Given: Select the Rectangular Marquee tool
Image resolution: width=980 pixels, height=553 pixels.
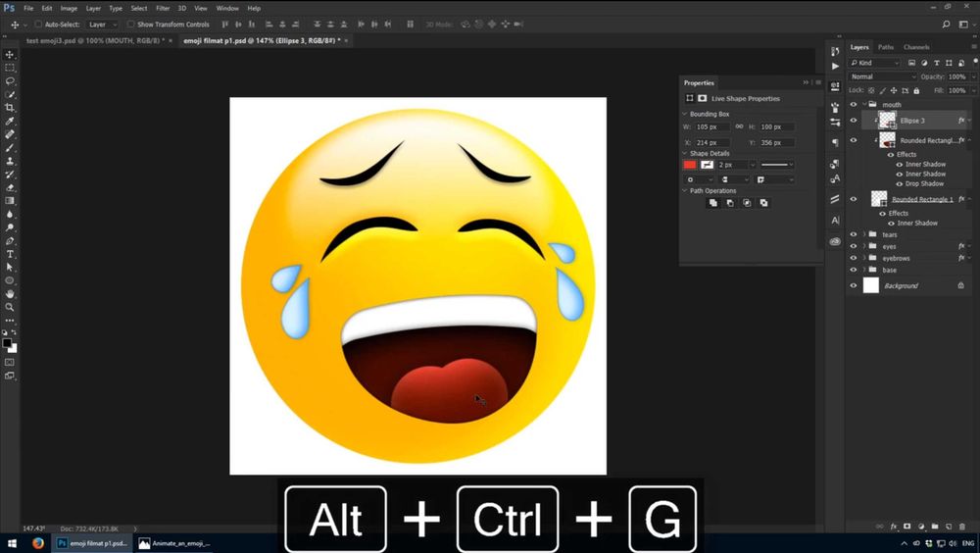Looking at the screenshot, I should tap(10, 69).
